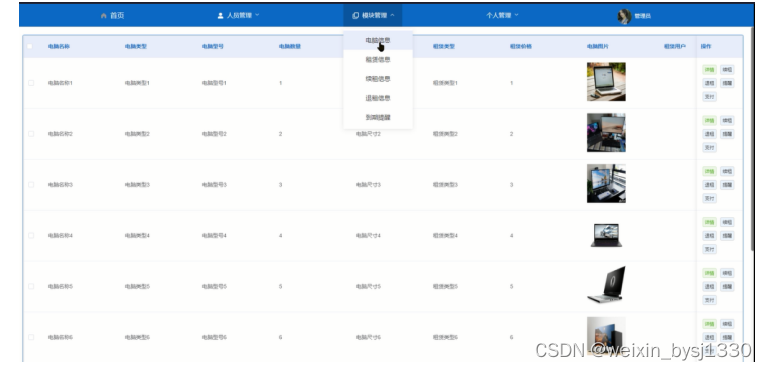Expand the 人员管理 dropdown menu

pos(238,16)
